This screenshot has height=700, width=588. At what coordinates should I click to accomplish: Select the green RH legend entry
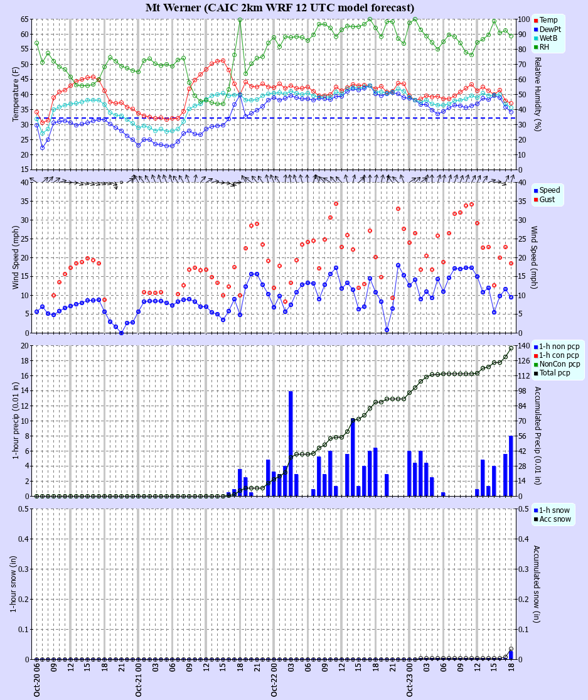click(541, 47)
